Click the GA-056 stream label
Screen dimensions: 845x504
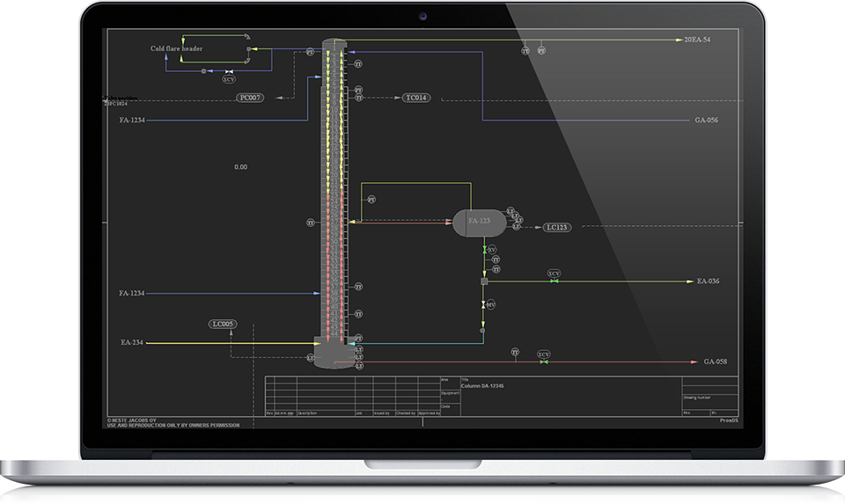click(x=706, y=120)
